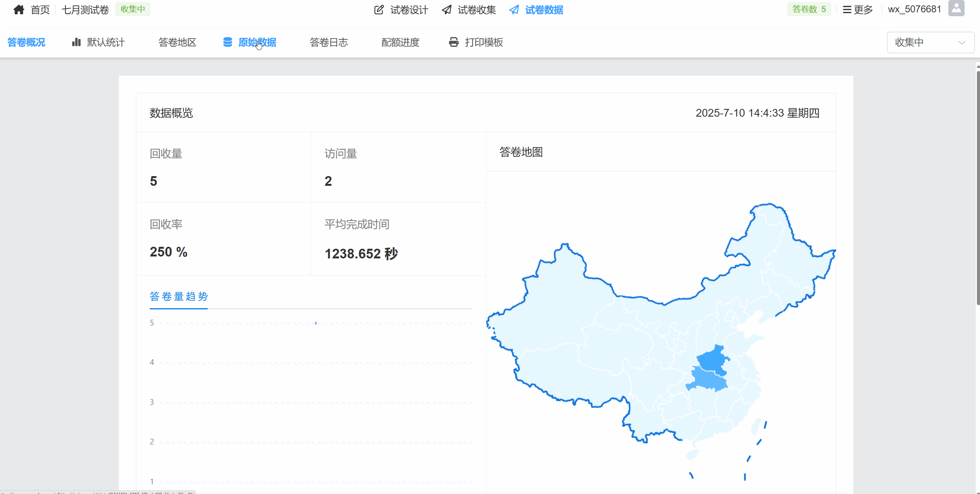This screenshot has width=980, height=494.
Task: Click the 答卷量趋势 chart tab
Action: pos(178,296)
